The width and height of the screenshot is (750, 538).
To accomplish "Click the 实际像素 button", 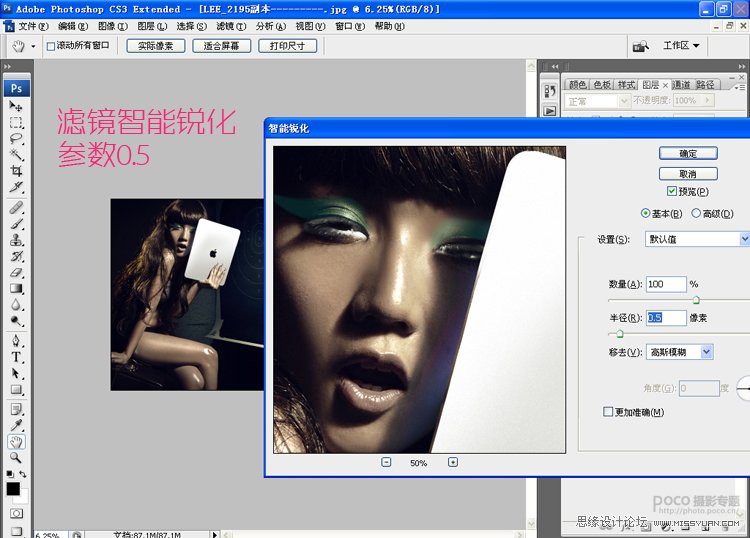I will click(155, 46).
